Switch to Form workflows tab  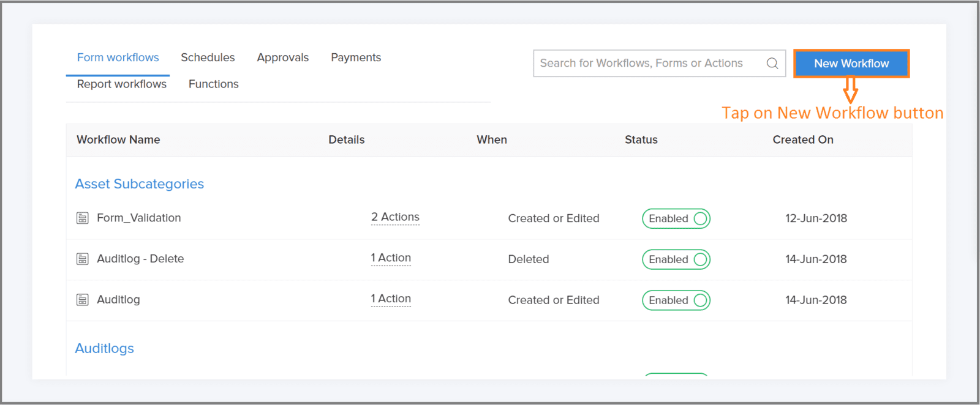point(118,58)
